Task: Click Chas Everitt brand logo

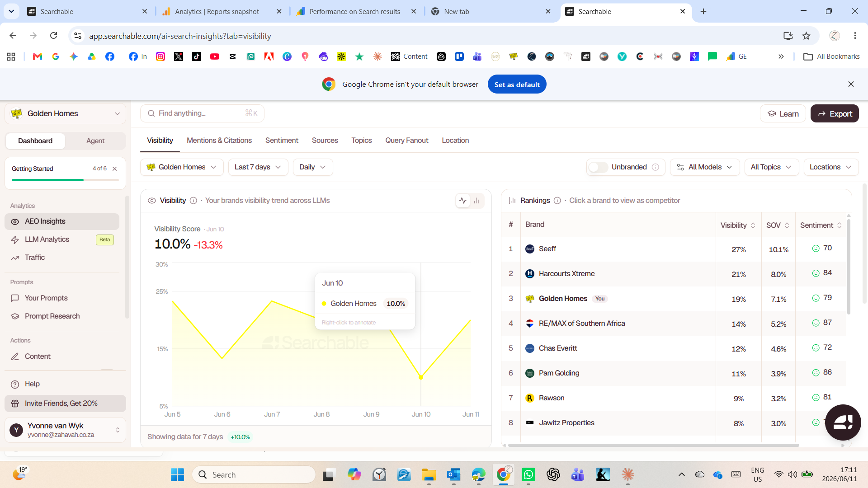Action: click(530, 348)
